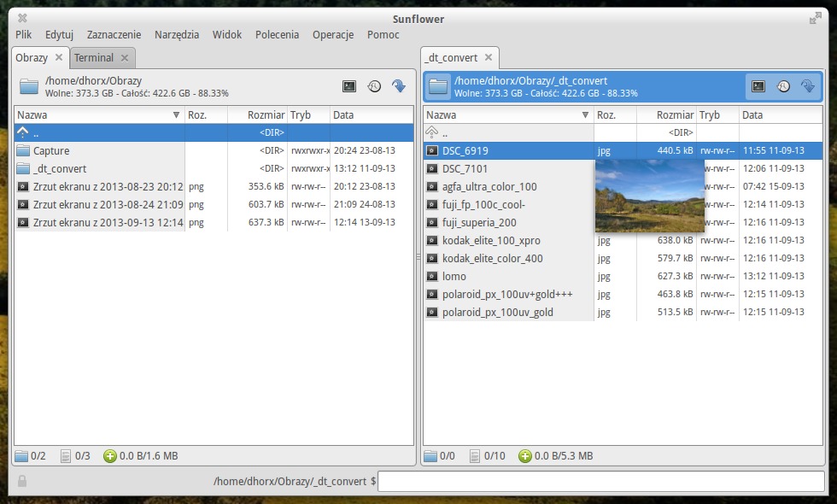Open the Polecenia menu
The height and width of the screenshot is (504, 837).
pos(277,35)
